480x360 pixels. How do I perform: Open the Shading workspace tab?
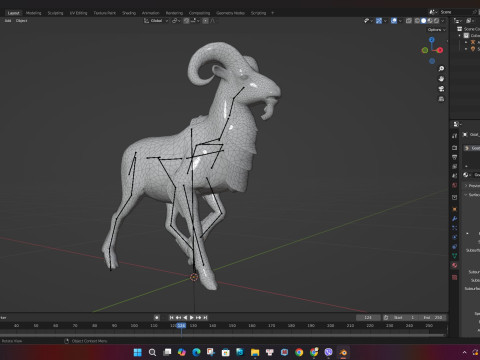click(x=129, y=13)
